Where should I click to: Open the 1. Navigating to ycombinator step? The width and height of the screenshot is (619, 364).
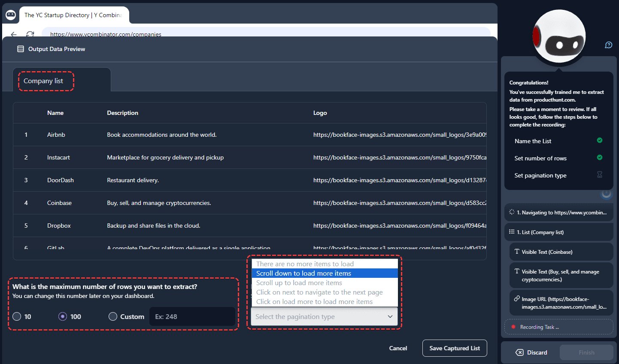click(558, 212)
